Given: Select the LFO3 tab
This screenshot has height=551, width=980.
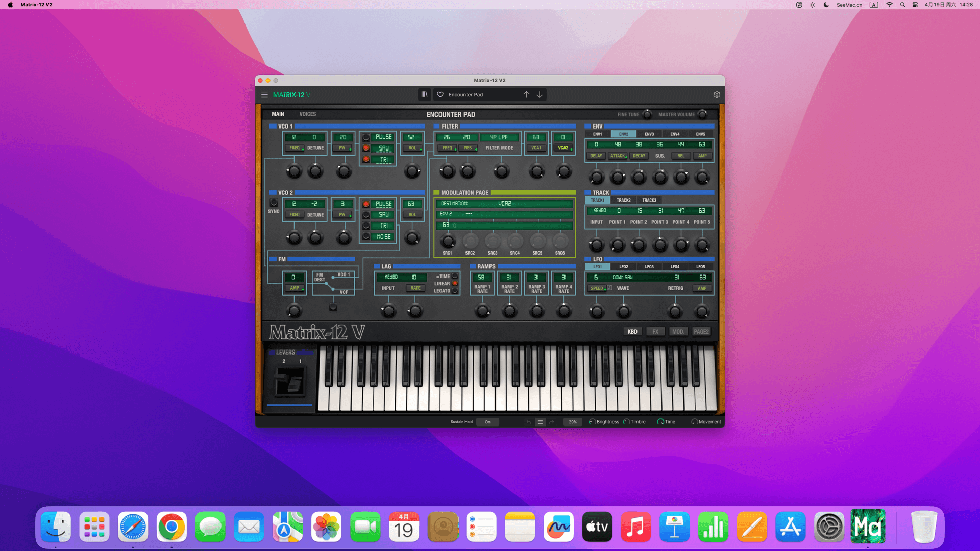Looking at the screenshot, I should [649, 267].
